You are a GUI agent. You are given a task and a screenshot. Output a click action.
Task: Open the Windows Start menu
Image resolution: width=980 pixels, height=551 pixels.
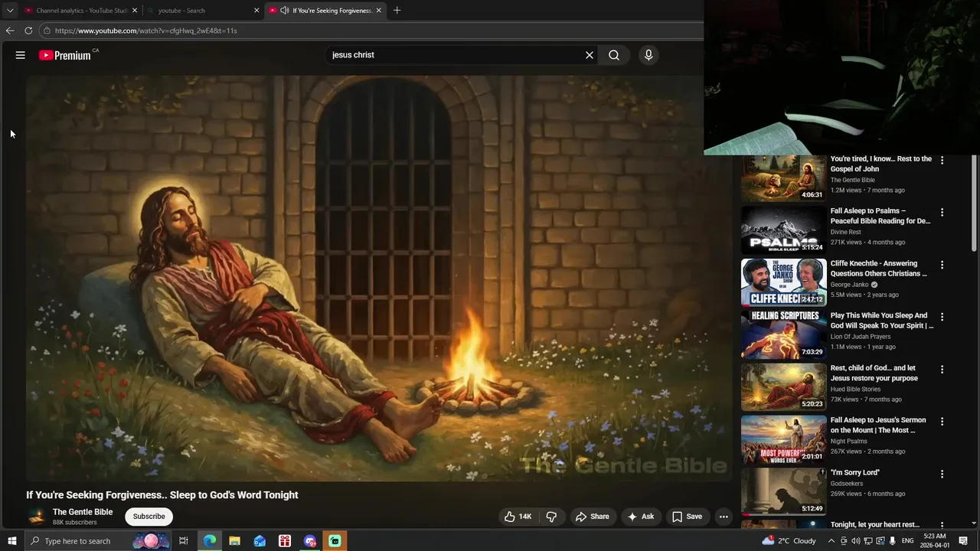click(12, 541)
